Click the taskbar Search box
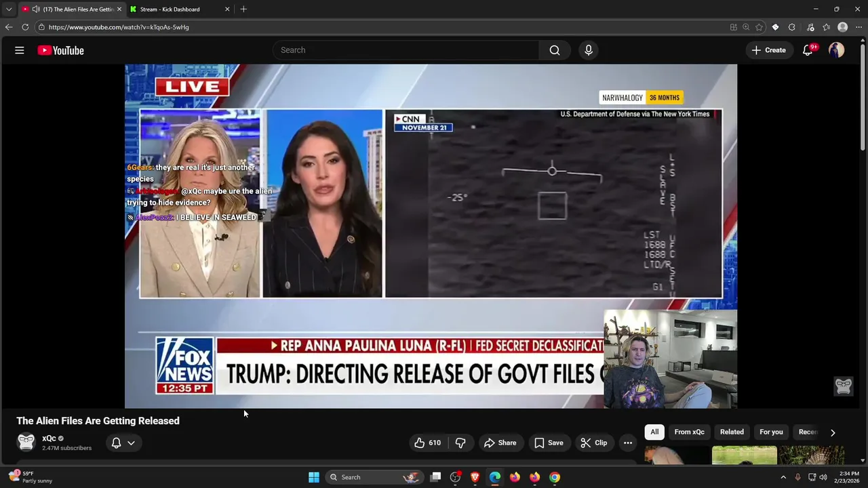The height and width of the screenshot is (488, 868). (373, 477)
